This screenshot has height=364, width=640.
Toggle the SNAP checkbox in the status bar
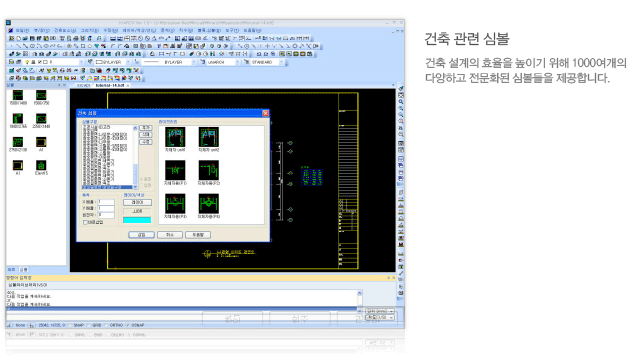pyautogui.click(x=71, y=325)
